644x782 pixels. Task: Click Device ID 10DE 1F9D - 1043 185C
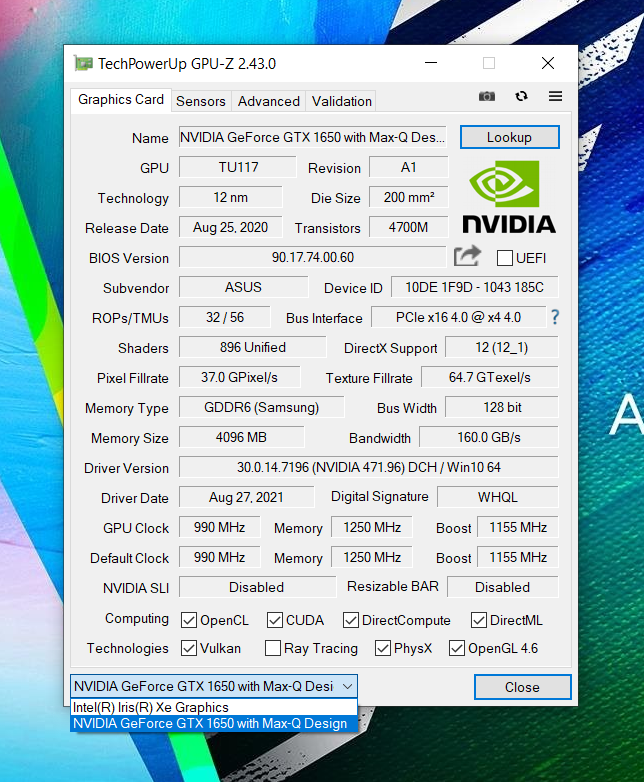click(474, 287)
